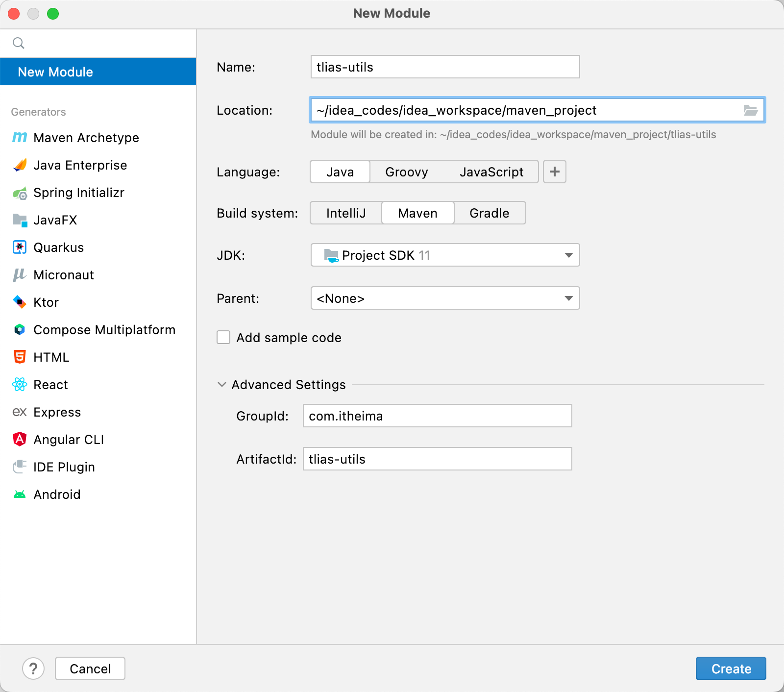Click the Create button
This screenshot has height=692, width=784.
731,668
